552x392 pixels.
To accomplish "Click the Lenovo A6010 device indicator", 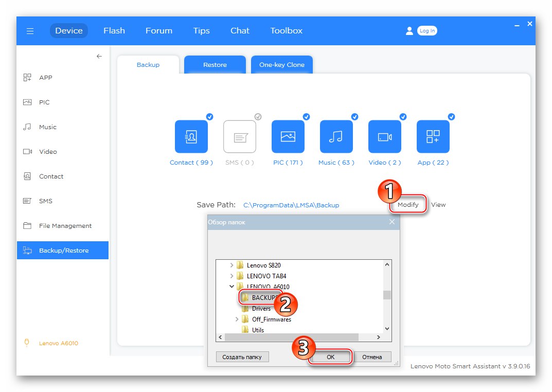I will coord(52,343).
